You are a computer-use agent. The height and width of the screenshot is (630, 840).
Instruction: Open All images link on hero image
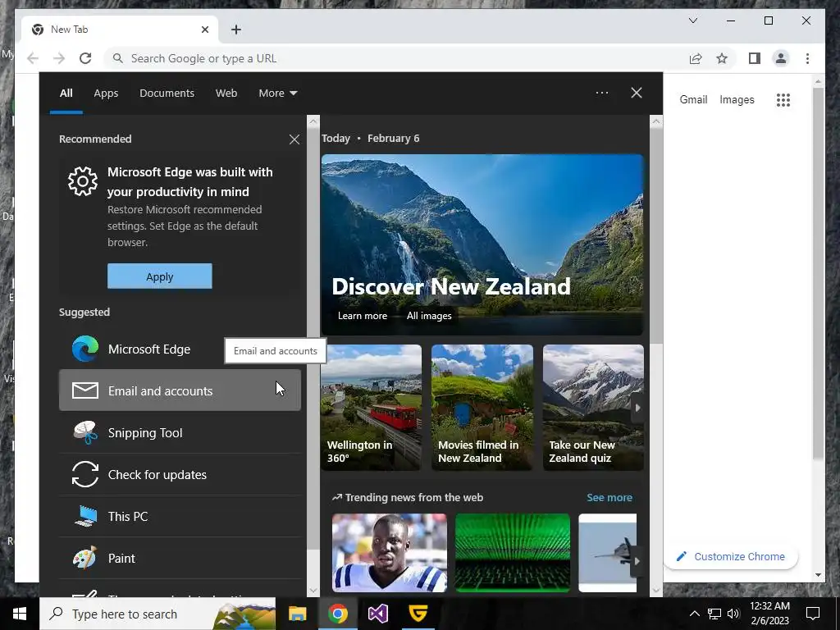(428, 316)
